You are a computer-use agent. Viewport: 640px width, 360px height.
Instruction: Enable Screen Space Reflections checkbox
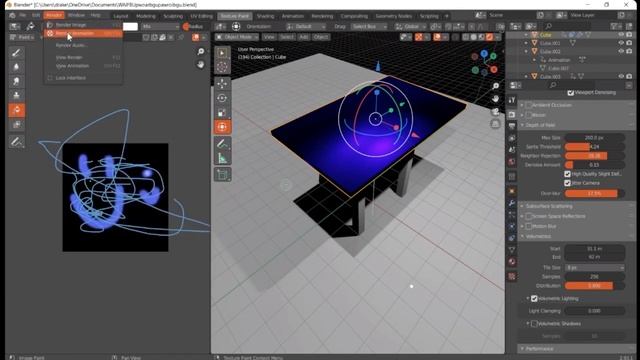coord(529,216)
